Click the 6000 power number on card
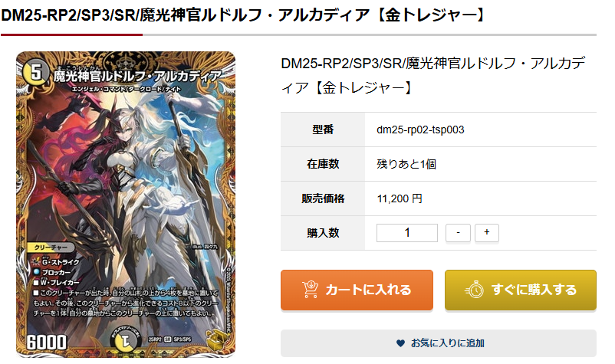 point(47,342)
